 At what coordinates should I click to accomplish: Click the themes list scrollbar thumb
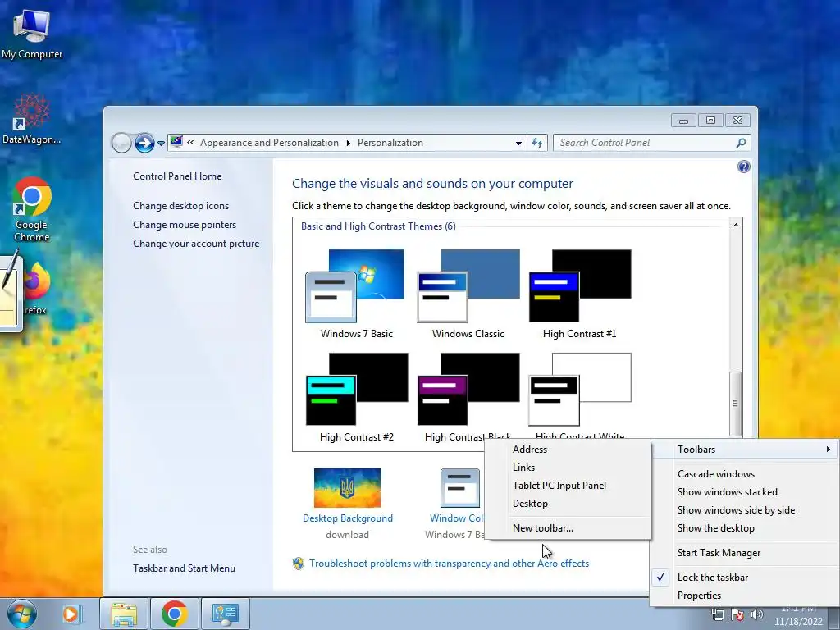pos(735,404)
